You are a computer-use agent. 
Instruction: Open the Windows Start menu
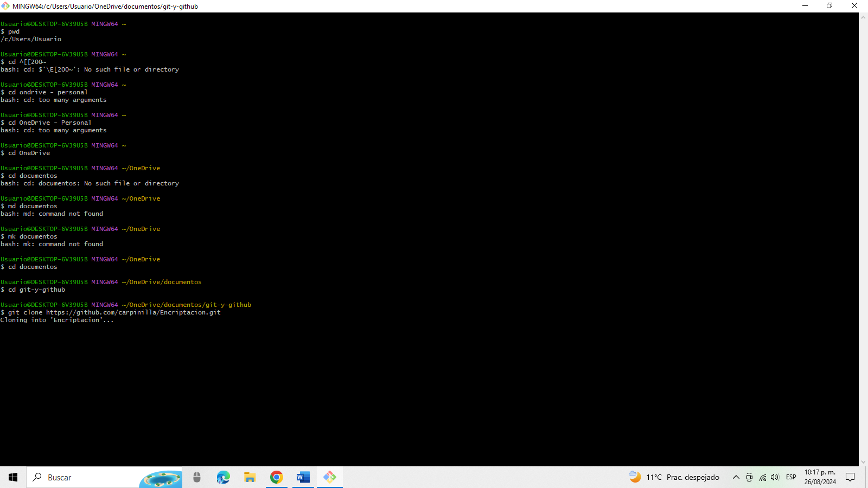(13, 477)
